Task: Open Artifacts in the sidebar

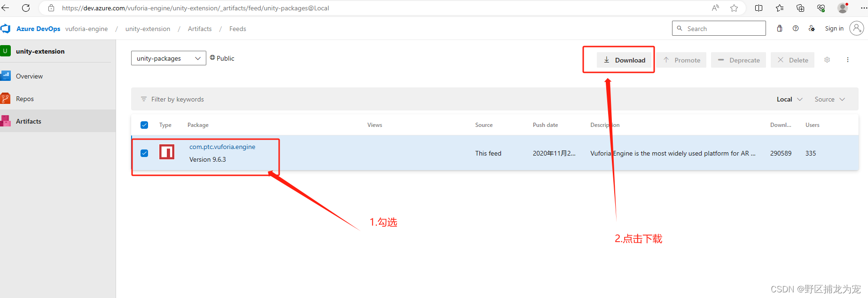Action: (x=29, y=121)
